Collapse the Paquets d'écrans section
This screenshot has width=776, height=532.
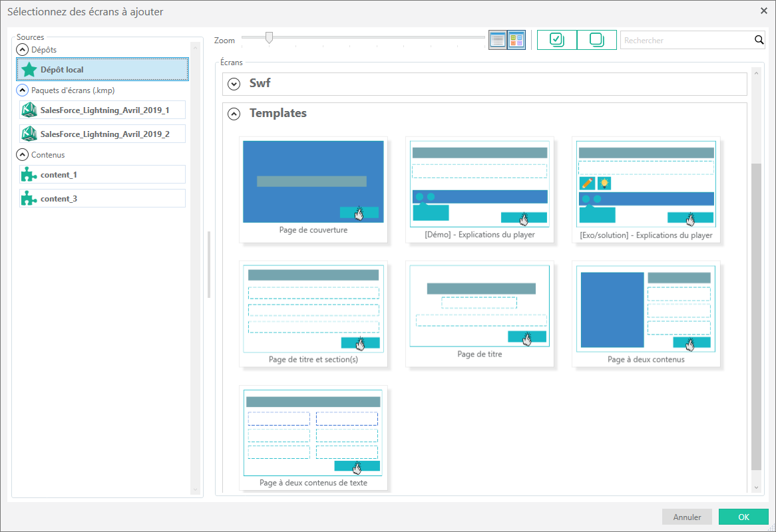coord(22,90)
